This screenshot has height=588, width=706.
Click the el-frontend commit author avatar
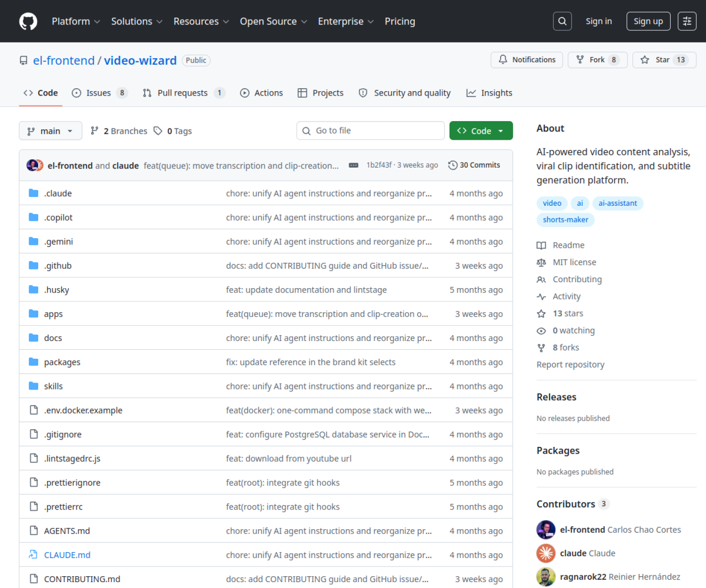(x=32, y=165)
